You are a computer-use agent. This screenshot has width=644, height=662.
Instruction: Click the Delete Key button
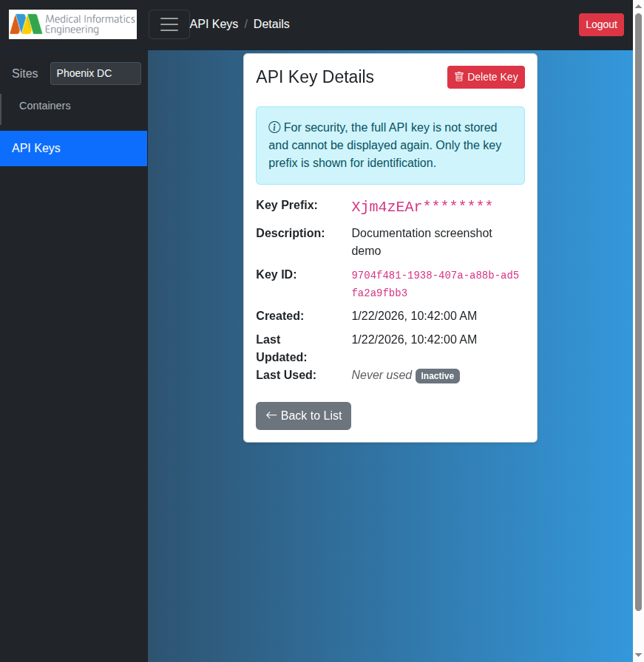pos(486,77)
